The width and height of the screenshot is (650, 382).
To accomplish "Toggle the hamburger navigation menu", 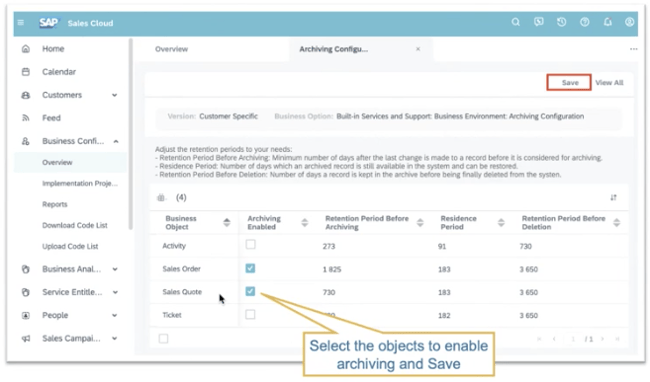I will point(21,23).
